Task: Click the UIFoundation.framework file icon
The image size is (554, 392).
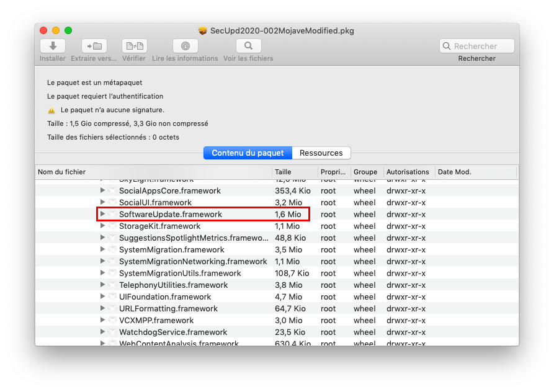Action: coord(112,296)
